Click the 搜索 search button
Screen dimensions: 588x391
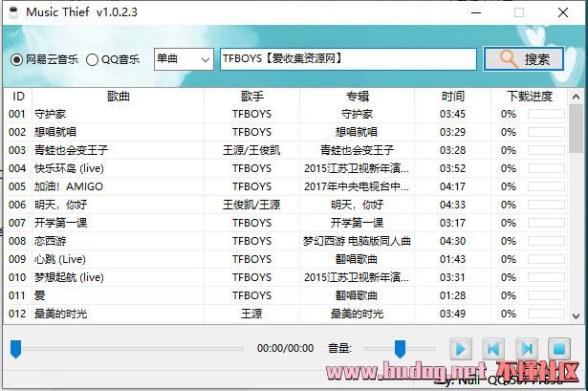[524, 59]
